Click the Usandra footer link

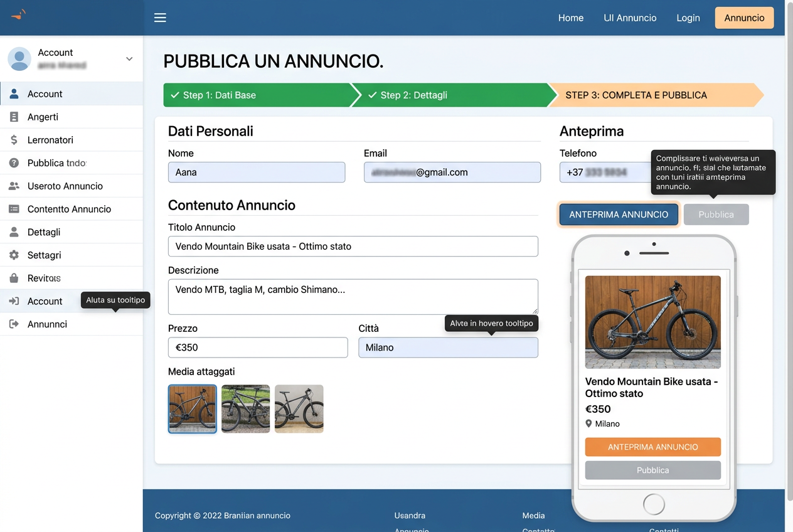click(x=410, y=516)
